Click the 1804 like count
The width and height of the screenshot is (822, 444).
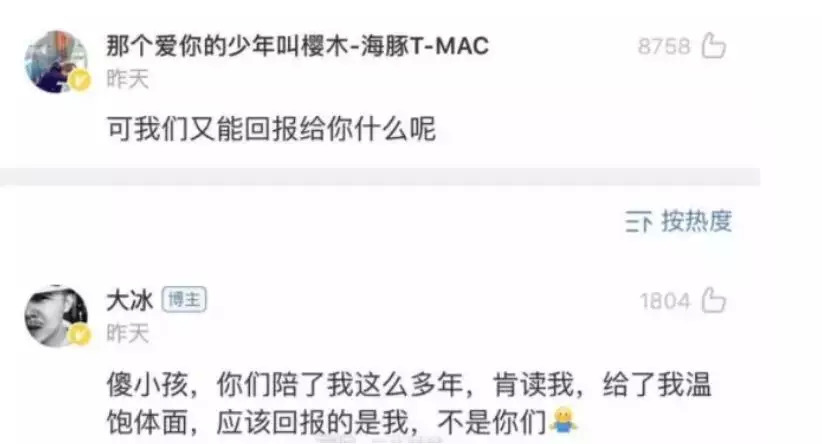665,301
